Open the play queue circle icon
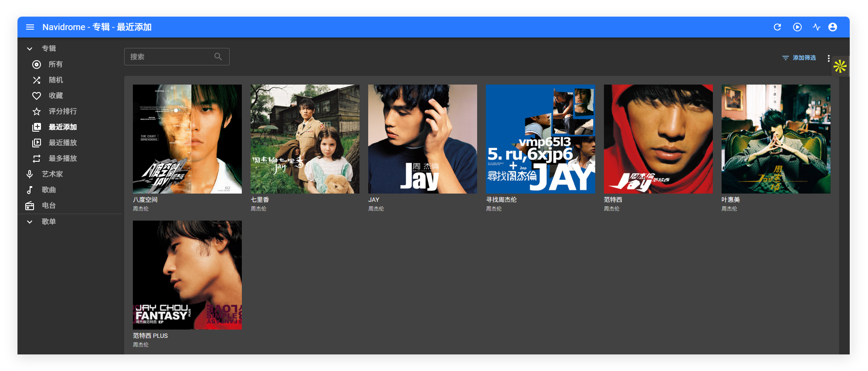The width and height of the screenshot is (868, 371). click(x=797, y=27)
